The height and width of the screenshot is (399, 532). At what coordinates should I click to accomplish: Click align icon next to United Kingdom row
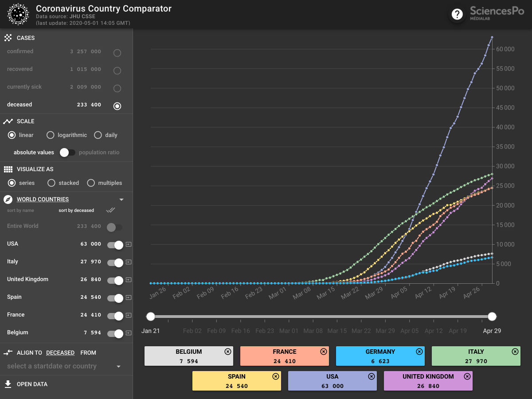(129, 280)
